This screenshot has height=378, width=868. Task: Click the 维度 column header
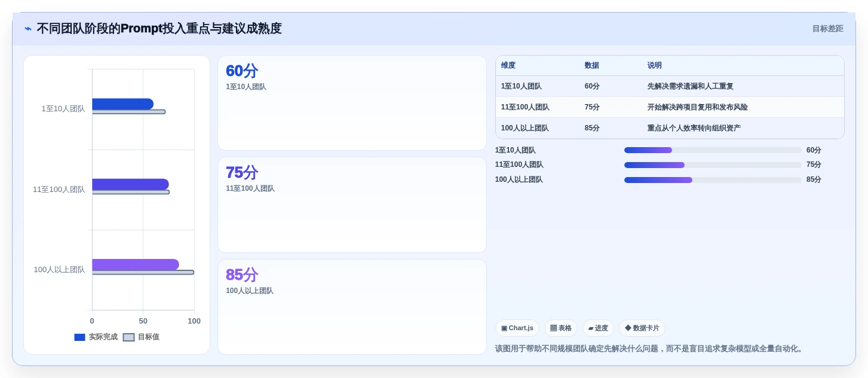coord(508,66)
